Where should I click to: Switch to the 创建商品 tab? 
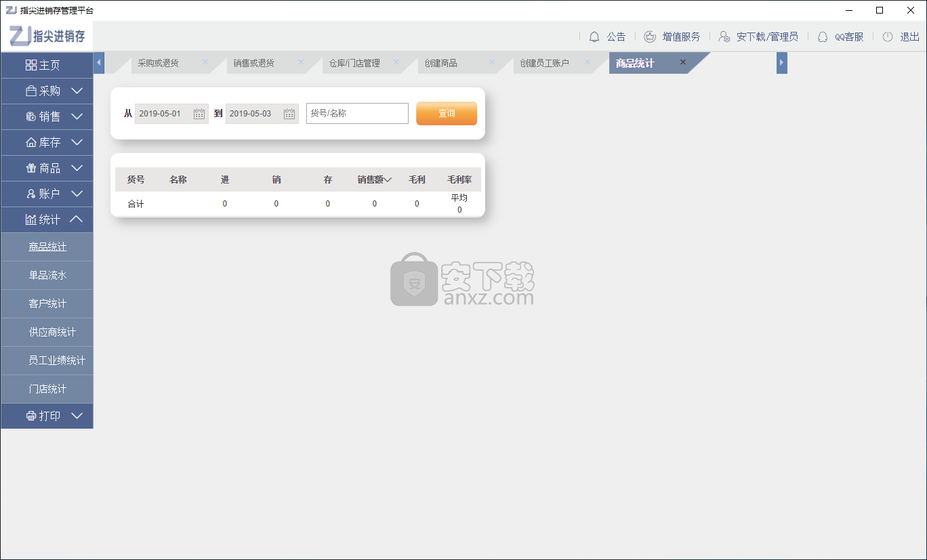(441, 63)
